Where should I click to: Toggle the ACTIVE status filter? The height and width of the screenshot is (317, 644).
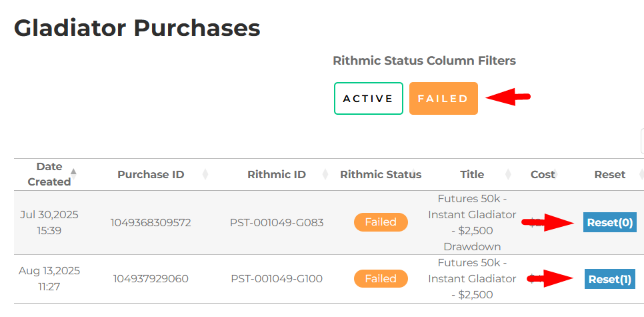[368, 99]
